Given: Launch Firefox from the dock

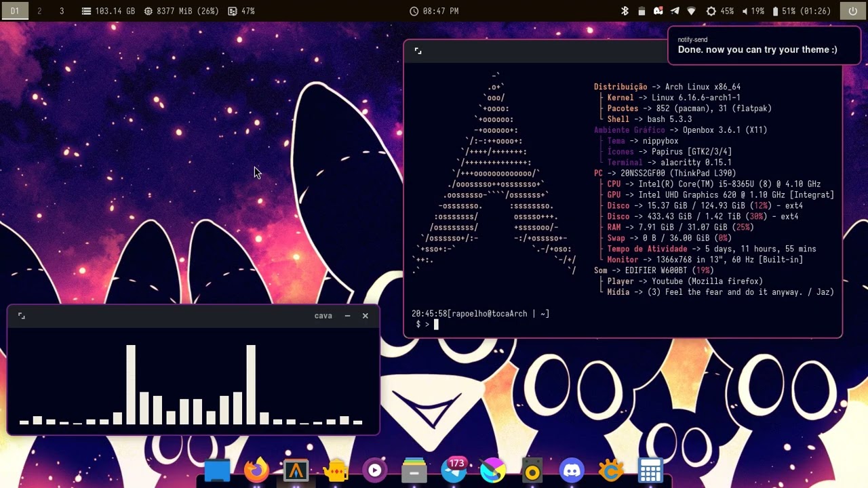Looking at the screenshot, I should click(x=256, y=470).
